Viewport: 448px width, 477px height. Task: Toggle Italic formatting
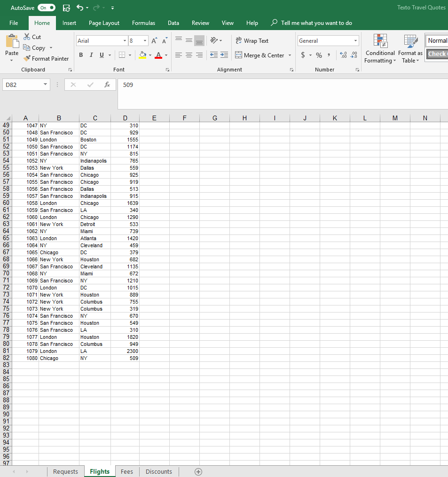pos(91,55)
